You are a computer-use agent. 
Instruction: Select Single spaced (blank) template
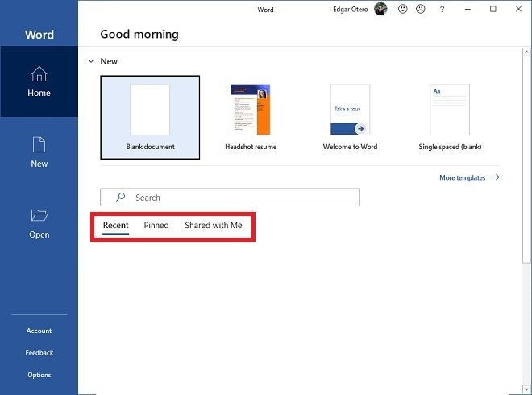point(450,118)
